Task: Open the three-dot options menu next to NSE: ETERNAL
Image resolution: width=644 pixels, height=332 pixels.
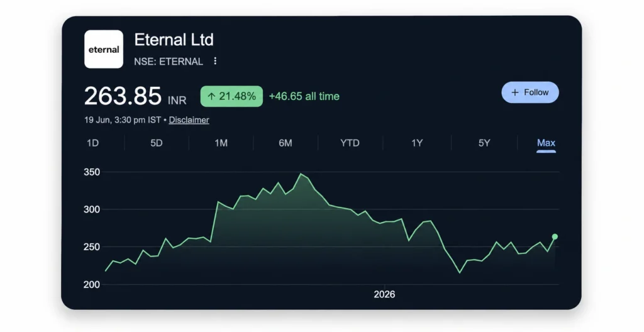Action: pyautogui.click(x=215, y=61)
